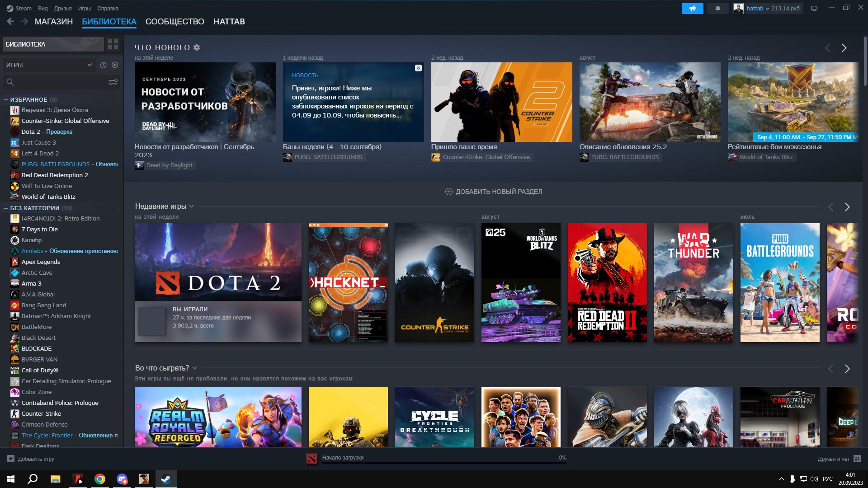The image size is (868, 488).
Task: Click the plus icon to add a game
Action: point(11,459)
